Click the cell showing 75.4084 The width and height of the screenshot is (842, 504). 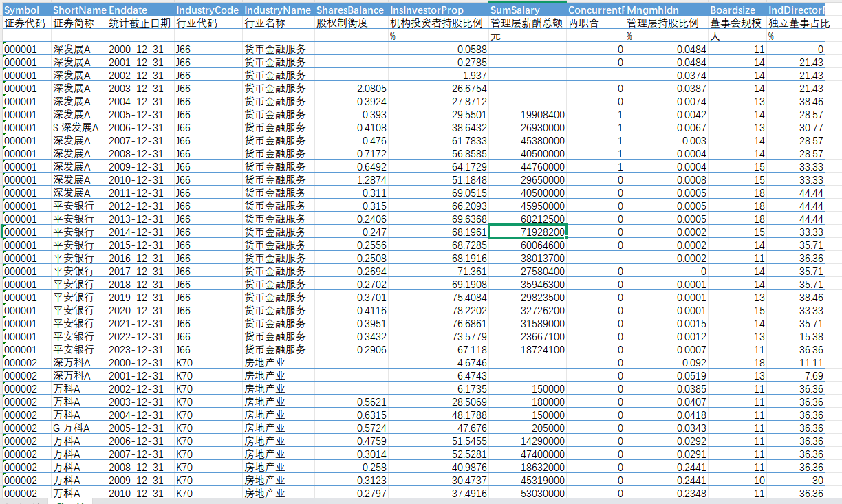438,297
